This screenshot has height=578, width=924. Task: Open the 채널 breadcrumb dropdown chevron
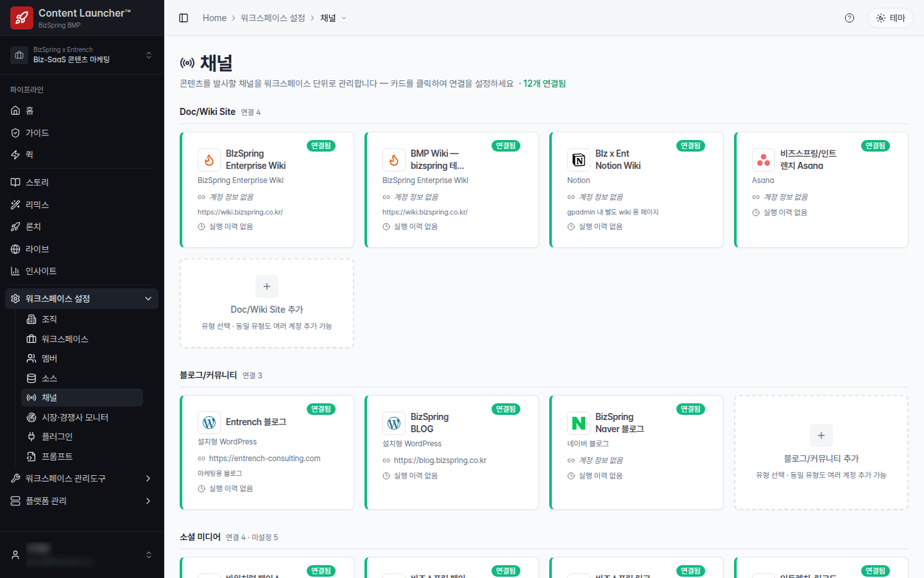click(344, 18)
